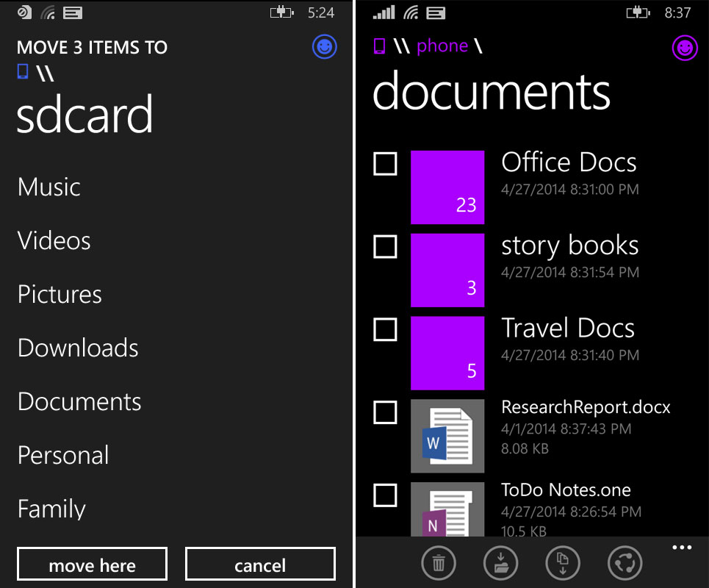
Task: Tap the Travel Docs folder name
Action: pos(568,328)
